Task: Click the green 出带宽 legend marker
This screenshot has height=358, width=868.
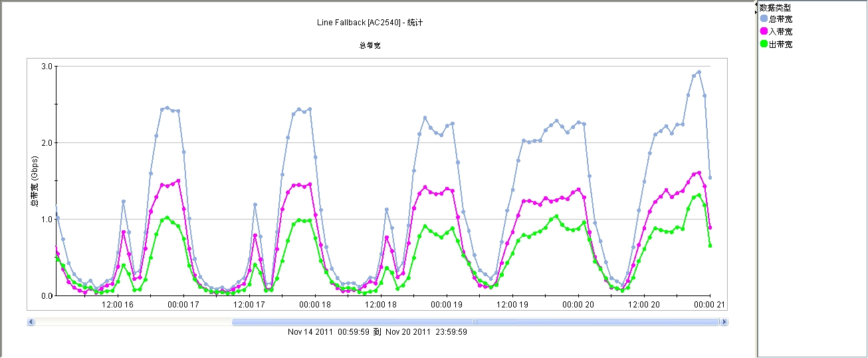Action: [x=764, y=44]
